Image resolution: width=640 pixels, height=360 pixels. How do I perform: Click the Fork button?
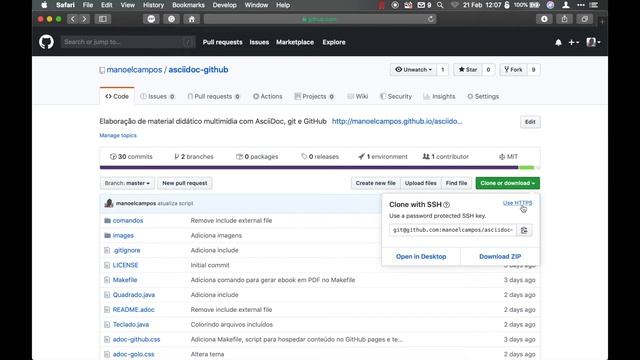click(513, 70)
